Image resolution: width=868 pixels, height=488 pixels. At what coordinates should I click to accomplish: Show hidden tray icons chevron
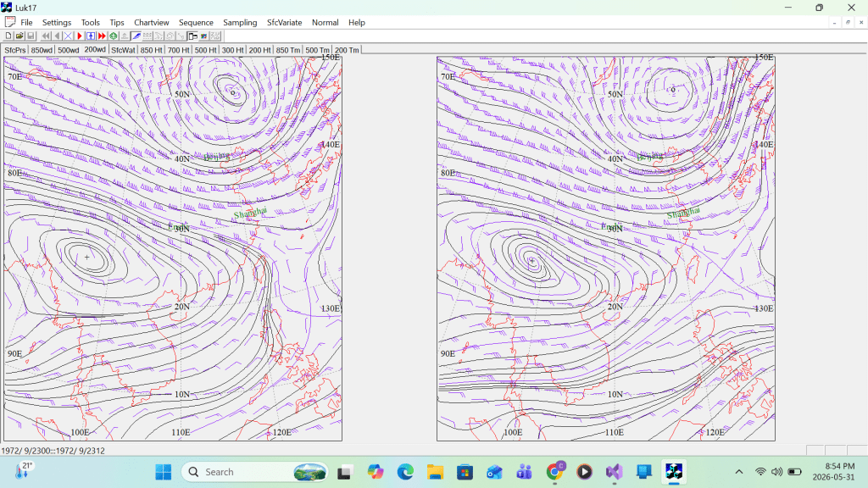point(739,472)
